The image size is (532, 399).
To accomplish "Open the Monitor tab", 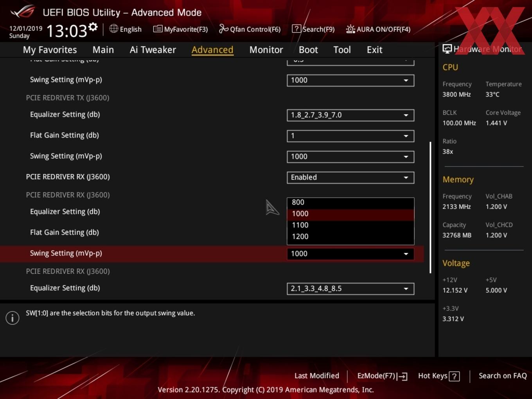I will [266, 50].
